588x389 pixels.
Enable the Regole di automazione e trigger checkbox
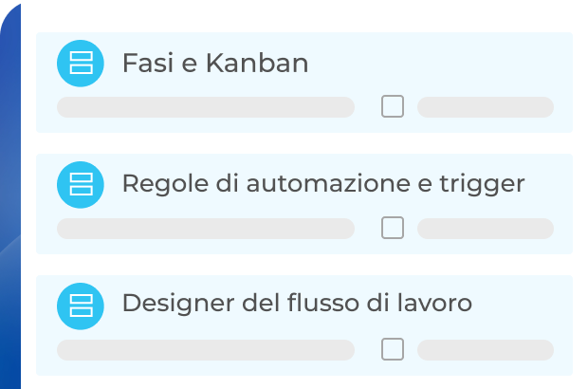(393, 228)
